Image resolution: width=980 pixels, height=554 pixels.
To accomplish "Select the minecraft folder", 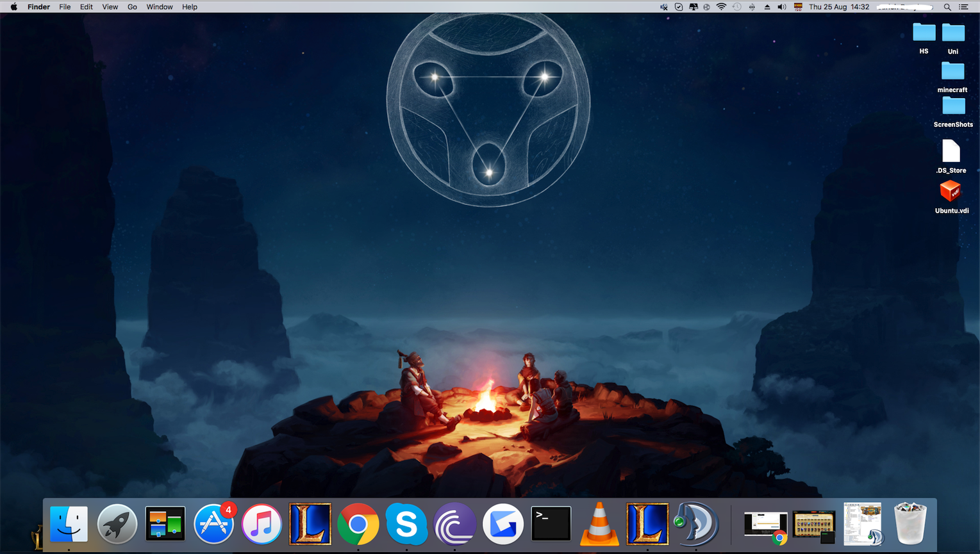I will point(952,77).
